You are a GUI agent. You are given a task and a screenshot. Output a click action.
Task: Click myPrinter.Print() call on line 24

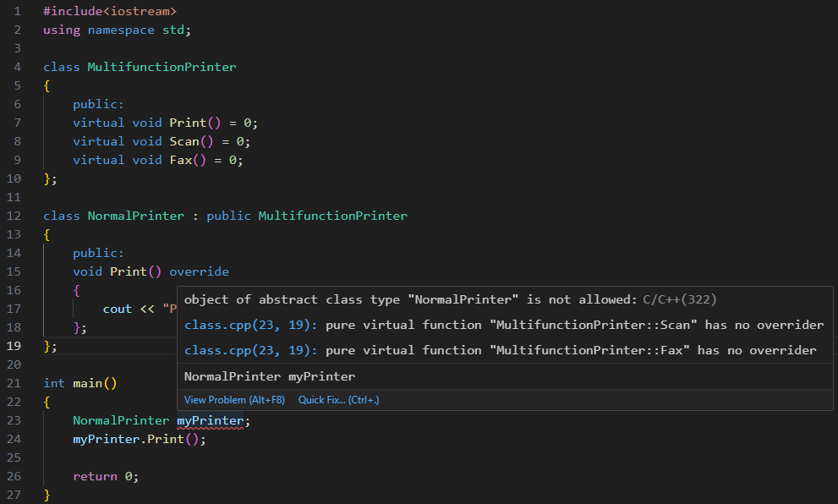(139, 440)
